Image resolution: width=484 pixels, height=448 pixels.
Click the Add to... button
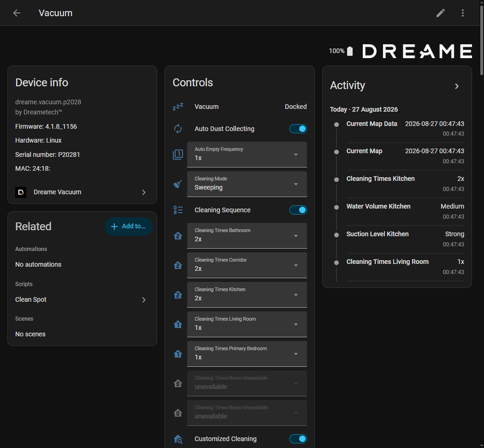tap(129, 227)
